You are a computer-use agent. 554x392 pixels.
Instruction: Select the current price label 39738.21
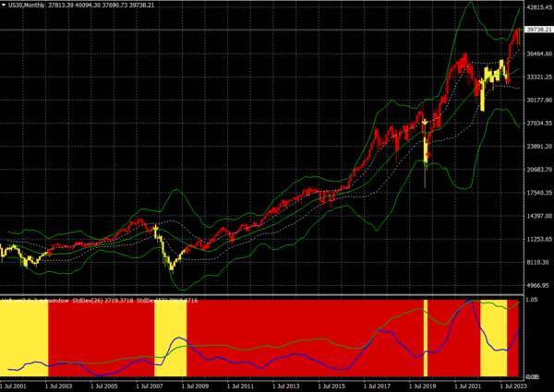pyautogui.click(x=539, y=30)
